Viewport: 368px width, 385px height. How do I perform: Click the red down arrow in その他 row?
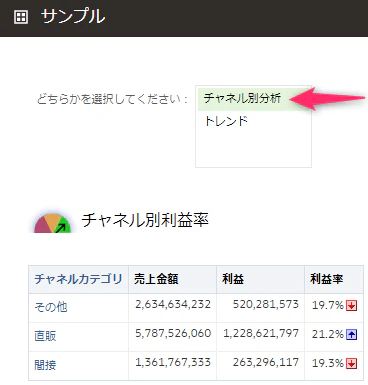(351, 305)
